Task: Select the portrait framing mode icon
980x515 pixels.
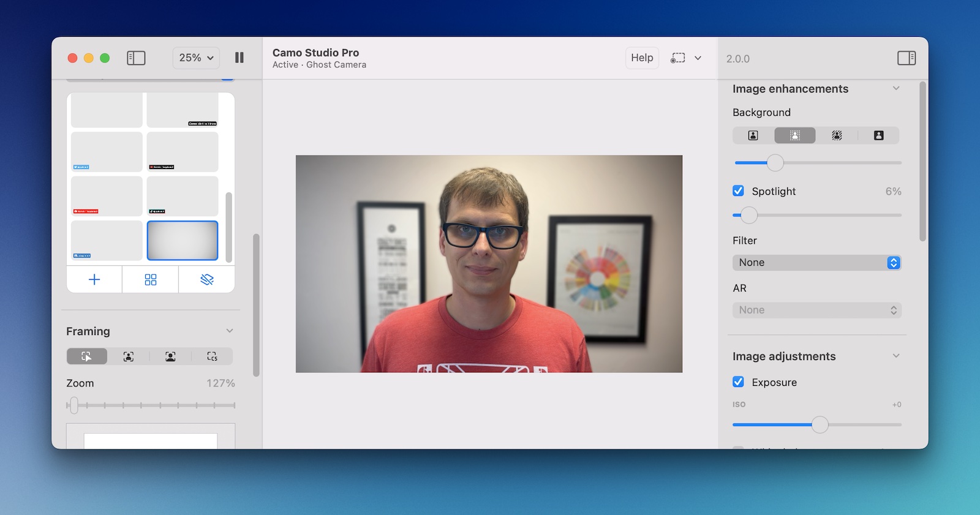Action: [170, 356]
